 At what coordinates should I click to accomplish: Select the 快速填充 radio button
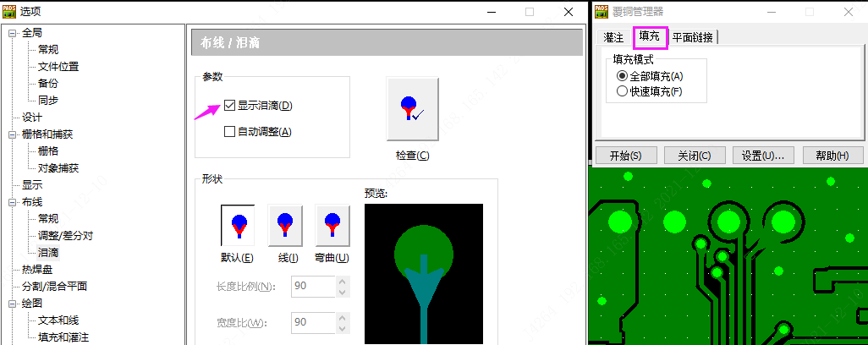tap(623, 91)
